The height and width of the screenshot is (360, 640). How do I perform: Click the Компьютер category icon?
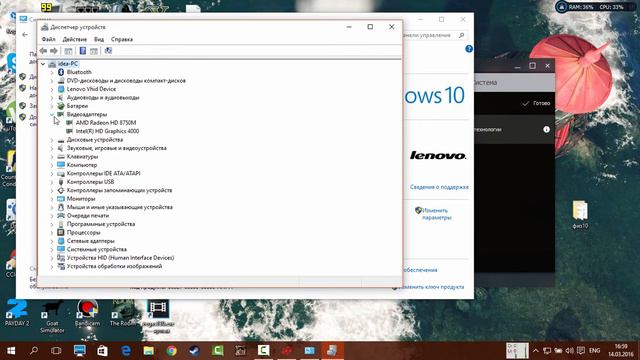[x=61, y=165]
